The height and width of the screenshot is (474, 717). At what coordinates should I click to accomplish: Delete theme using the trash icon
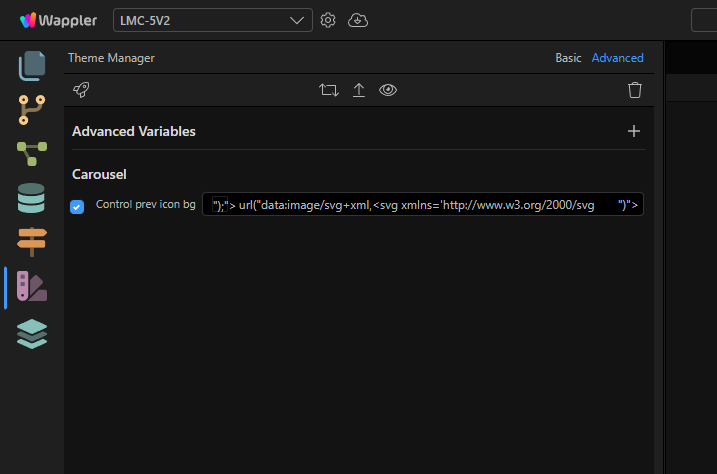click(x=635, y=90)
